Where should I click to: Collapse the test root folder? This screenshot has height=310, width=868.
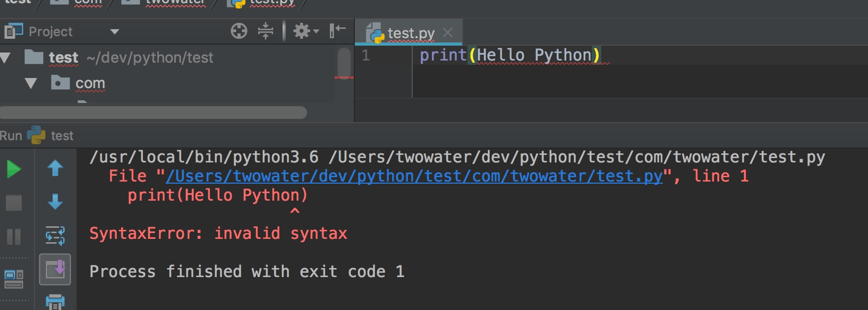pos(6,57)
